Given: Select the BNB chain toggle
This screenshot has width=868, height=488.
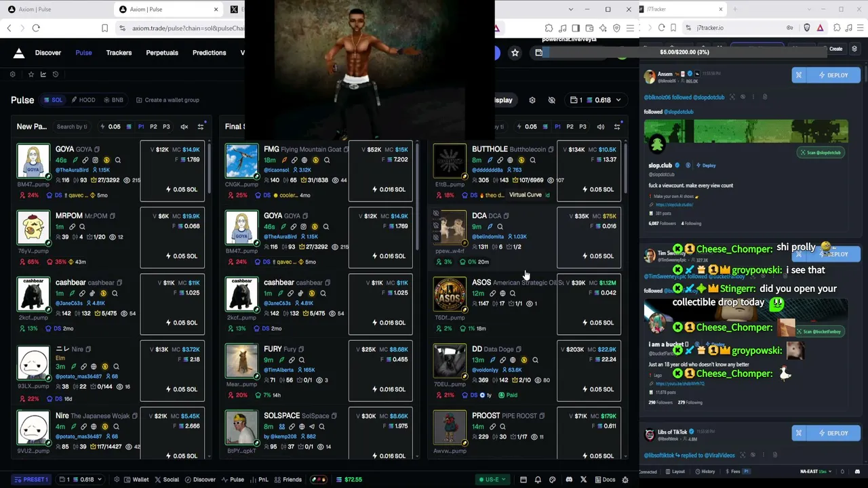Looking at the screenshot, I should coord(113,100).
